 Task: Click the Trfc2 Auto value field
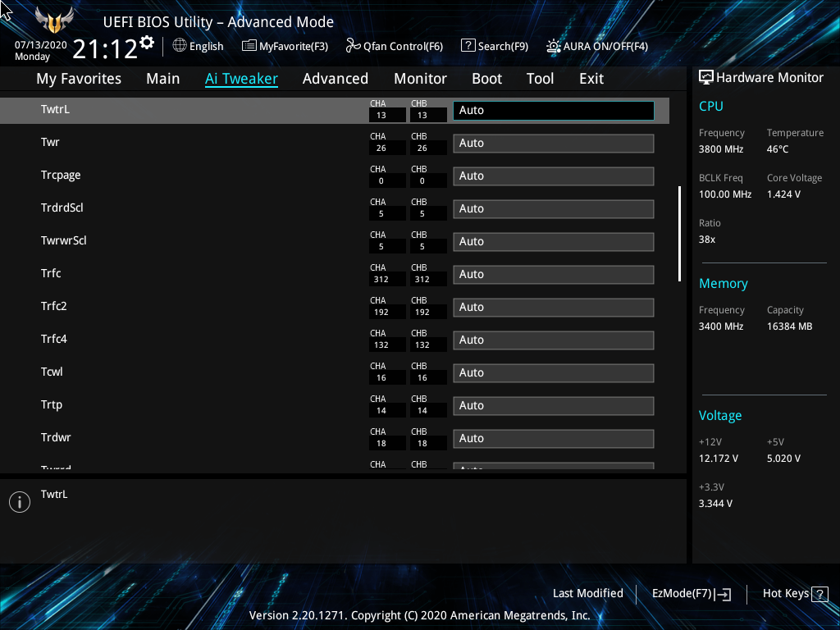click(554, 308)
